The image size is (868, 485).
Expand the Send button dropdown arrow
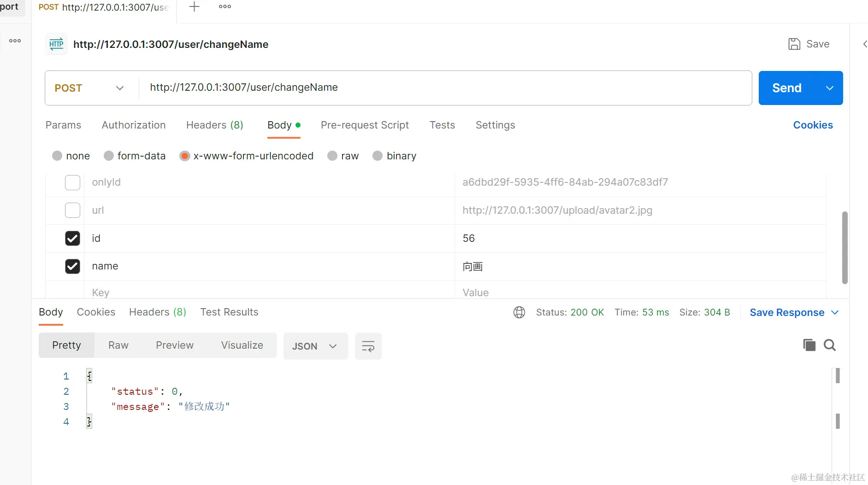[830, 88]
